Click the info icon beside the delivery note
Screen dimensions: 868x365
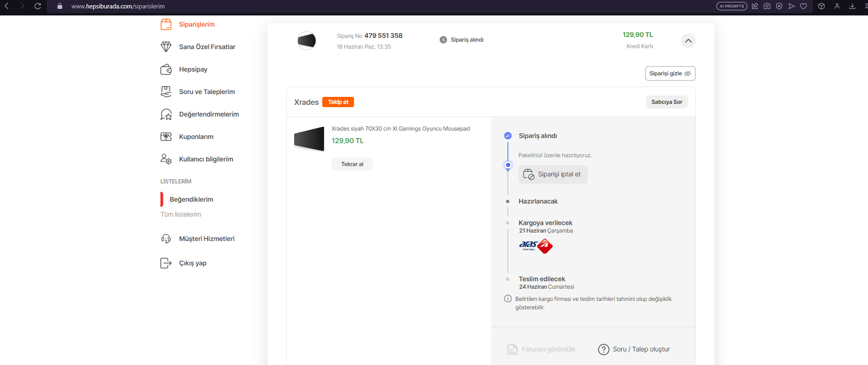click(x=508, y=299)
